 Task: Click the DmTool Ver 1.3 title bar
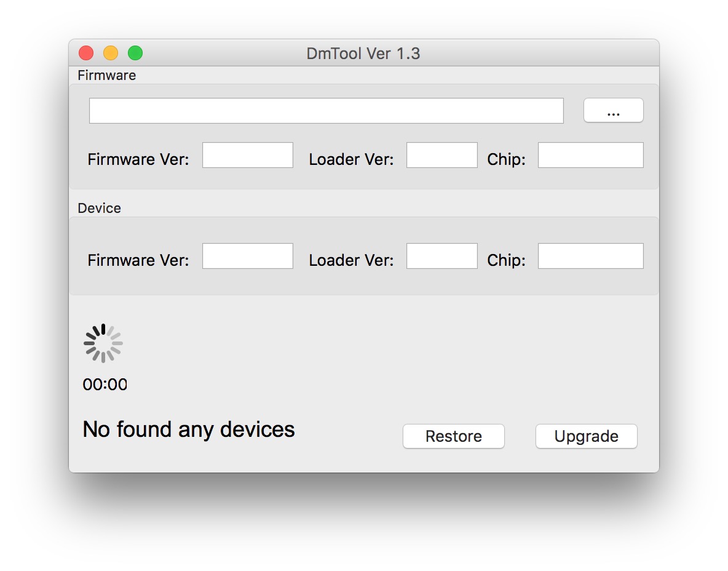click(363, 54)
